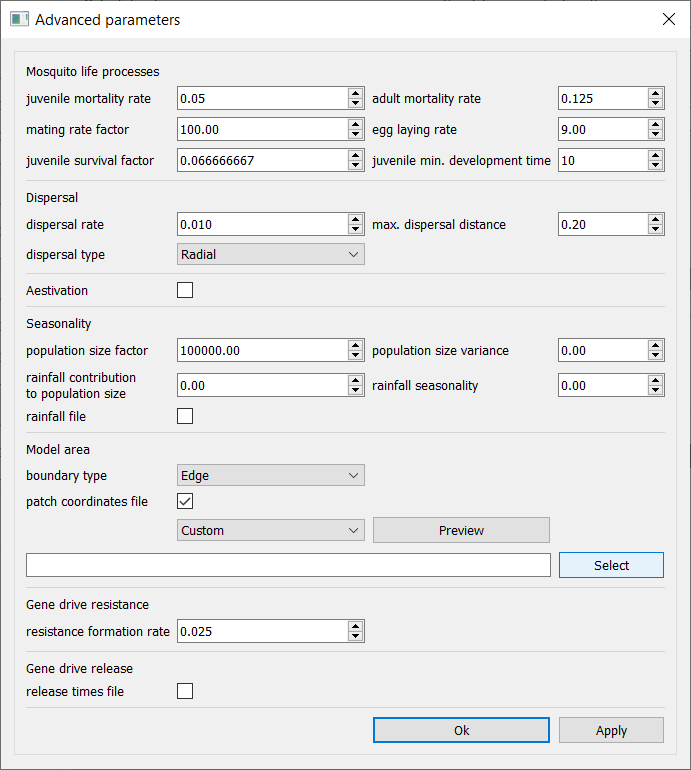Uncheck the patch coordinates file checkbox

tap(185, 501)
